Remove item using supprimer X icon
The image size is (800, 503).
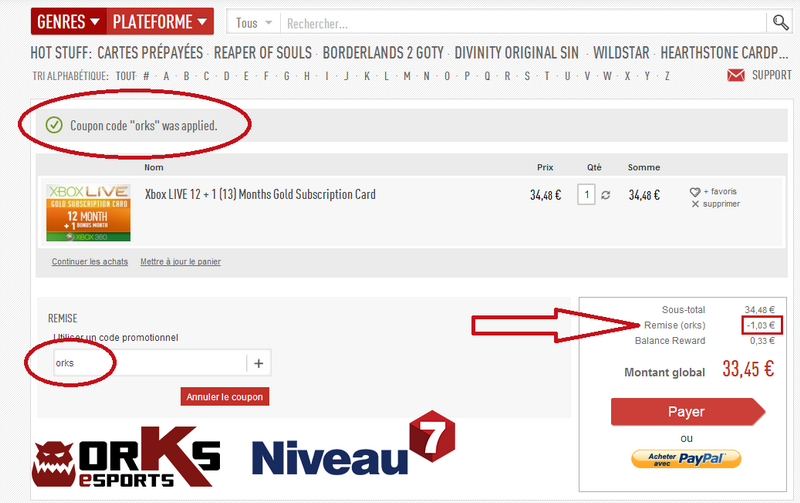tap(696, 204)
